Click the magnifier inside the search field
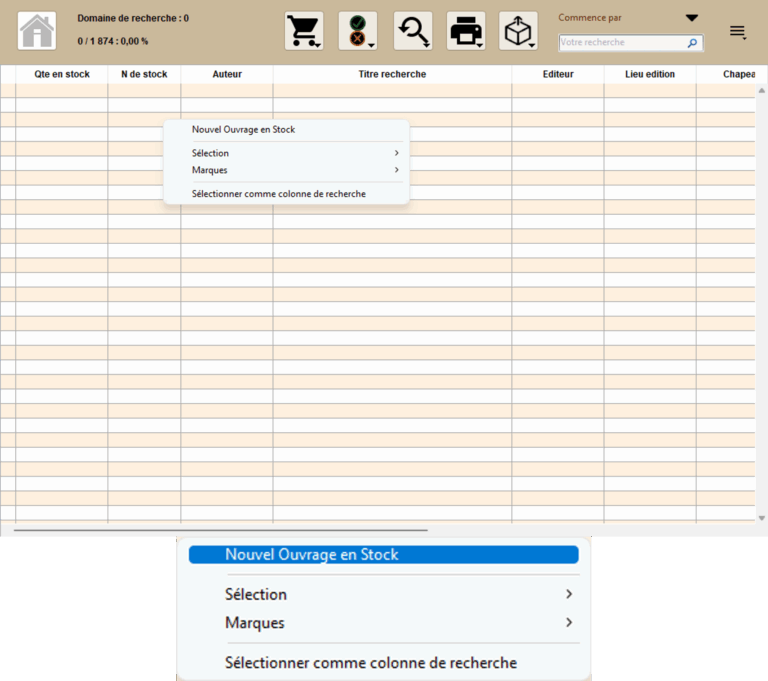Screen dimensions: 768x681 point(692,43)
